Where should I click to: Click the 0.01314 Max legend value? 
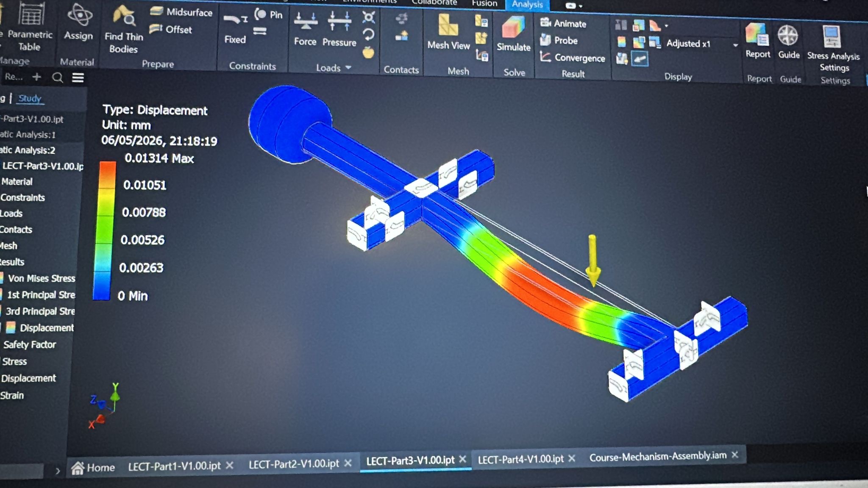pyautogui.click(x=159, y=158)
